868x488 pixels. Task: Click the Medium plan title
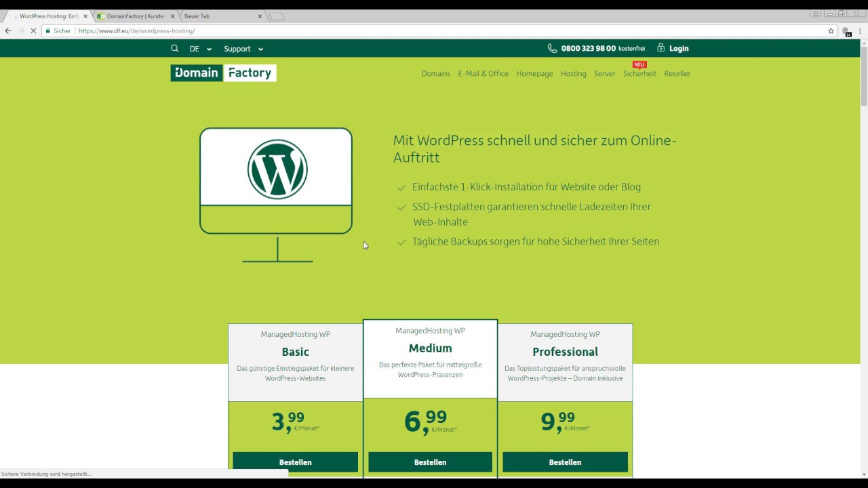point(430,348)
